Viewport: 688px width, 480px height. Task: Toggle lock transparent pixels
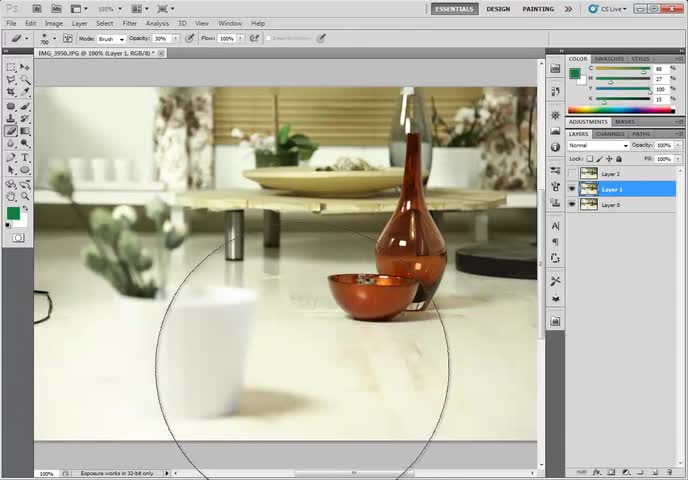click(x=590, y=159)
